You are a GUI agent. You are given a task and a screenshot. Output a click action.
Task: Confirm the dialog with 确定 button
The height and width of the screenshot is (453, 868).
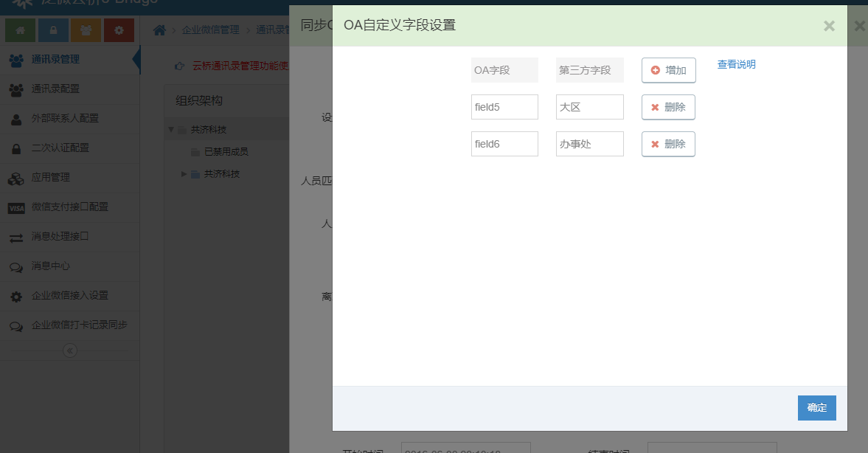tap(816, 408)
